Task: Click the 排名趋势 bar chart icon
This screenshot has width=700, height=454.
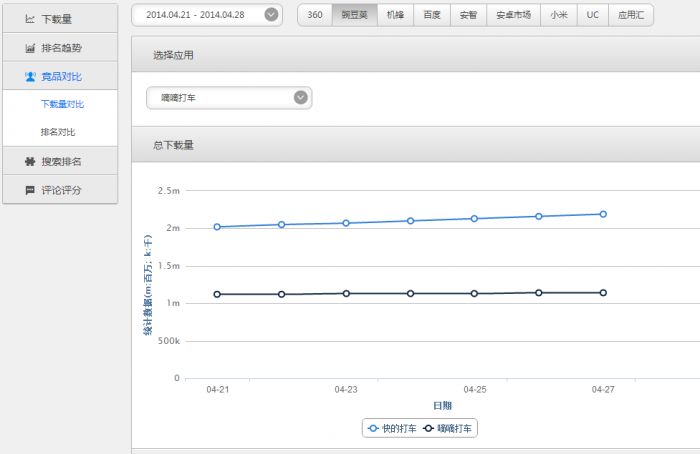Action: (x=30, y=48)
